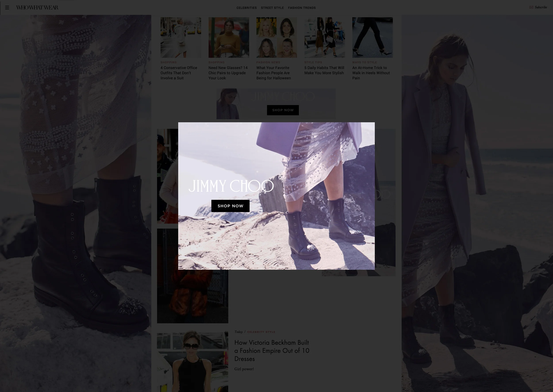Open '4 Conservative Office Outfits' article title

pos(179,73)
